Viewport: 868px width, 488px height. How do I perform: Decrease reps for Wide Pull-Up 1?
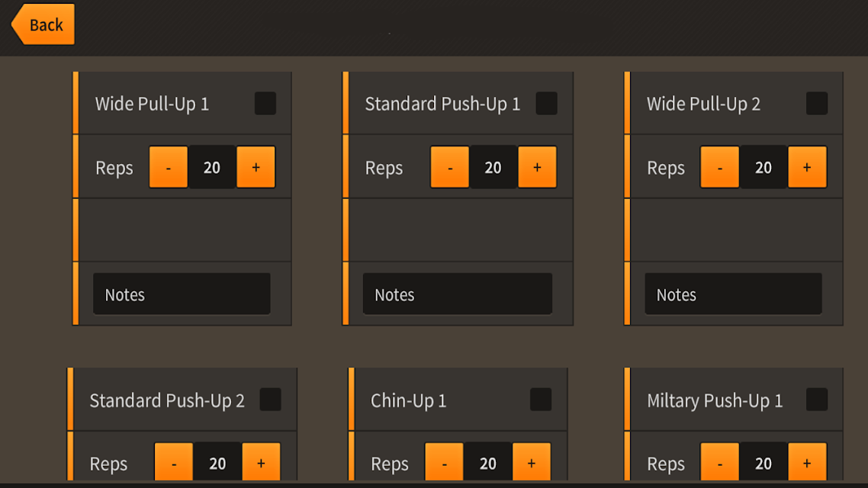point(169,167)
